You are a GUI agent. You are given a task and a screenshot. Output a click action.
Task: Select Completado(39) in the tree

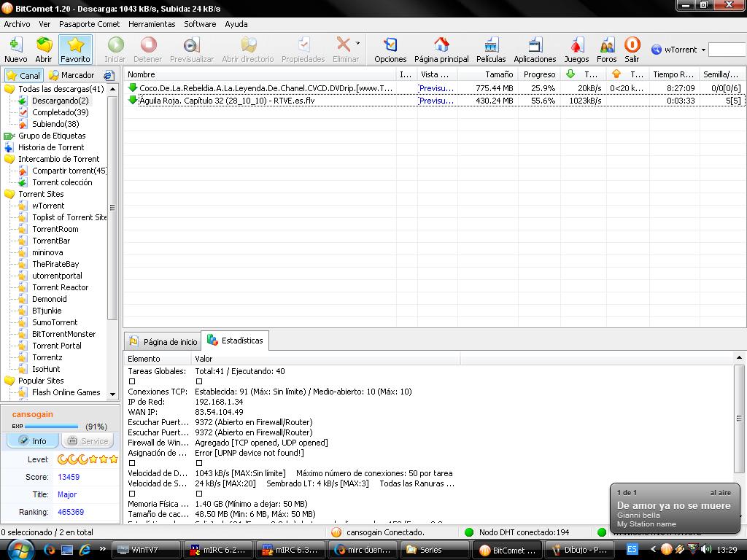(x=60, y=112)
